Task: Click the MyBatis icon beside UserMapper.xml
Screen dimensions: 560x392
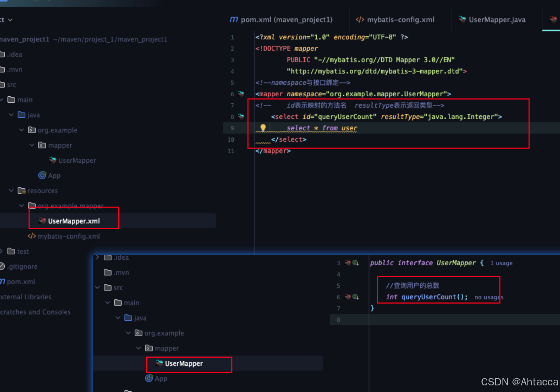Action: [42, 221]
